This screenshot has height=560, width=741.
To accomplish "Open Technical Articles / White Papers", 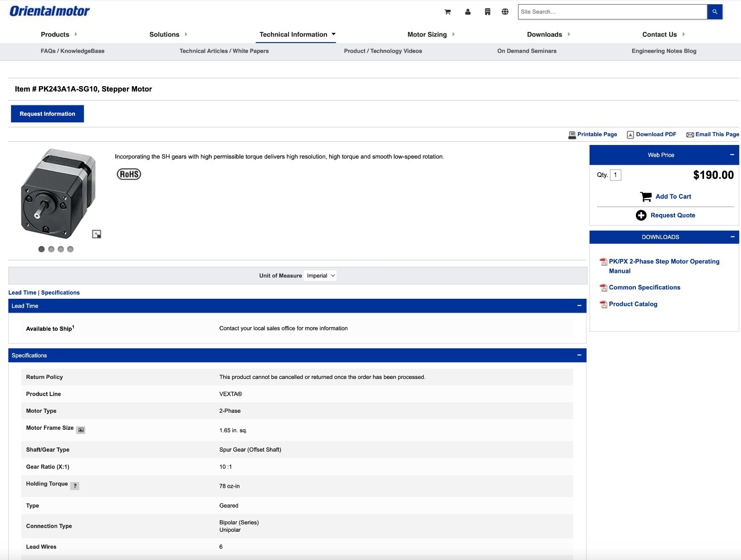I will coord(224,51).
